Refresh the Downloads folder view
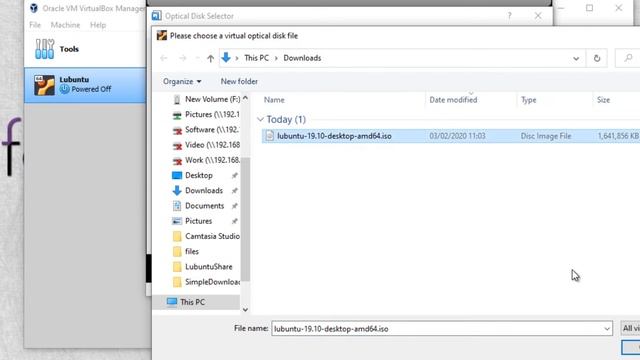The image size is (640, 360). (597, 58)
